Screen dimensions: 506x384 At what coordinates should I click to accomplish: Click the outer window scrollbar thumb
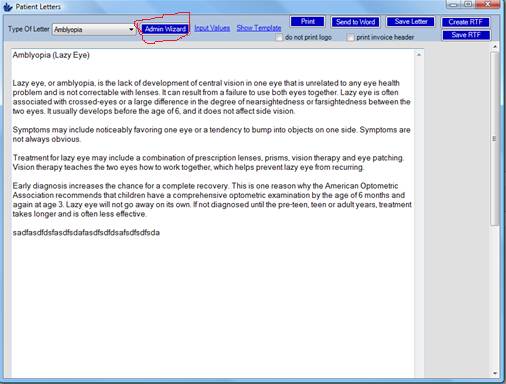(x=494, y=139)
